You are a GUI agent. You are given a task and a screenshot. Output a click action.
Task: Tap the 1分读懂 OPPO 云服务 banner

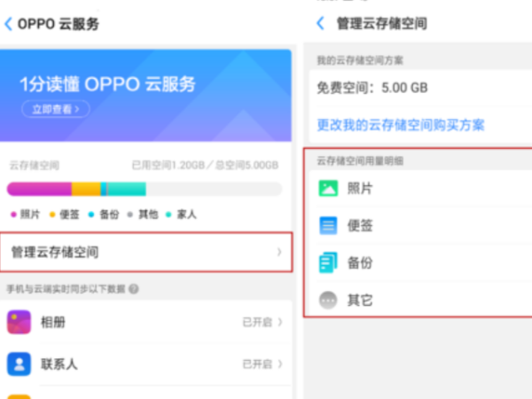[x=146, y=94]
